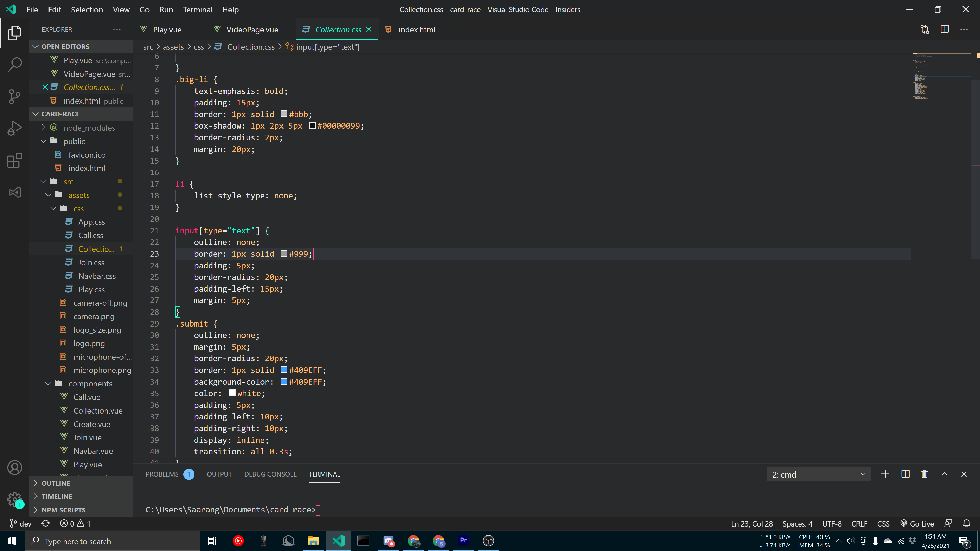Maximize terminal panel with the up chevron

[x=944, y=474]
